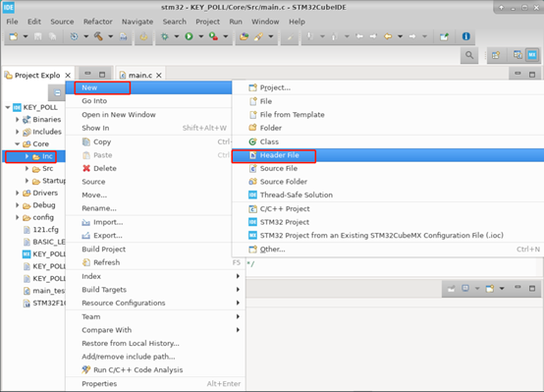This screenshot has width=544, height=392.
Task: Choose File from Template entry
Action: 388,115
